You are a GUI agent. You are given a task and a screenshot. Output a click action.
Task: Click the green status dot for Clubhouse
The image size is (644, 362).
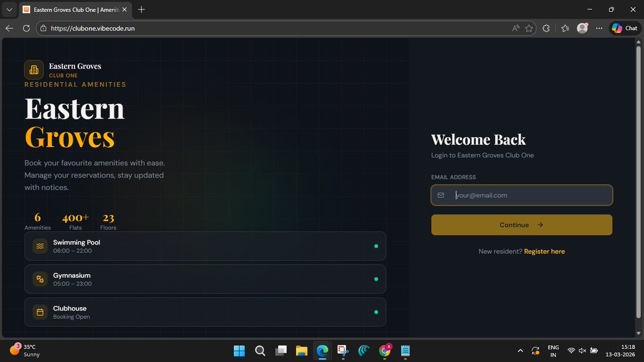coord(376,312)
